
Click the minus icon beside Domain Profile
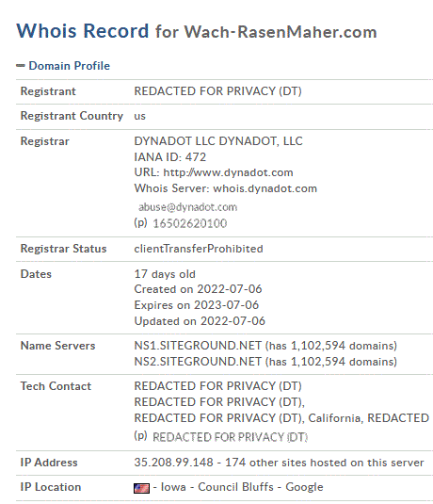click(x=21, y=66)
